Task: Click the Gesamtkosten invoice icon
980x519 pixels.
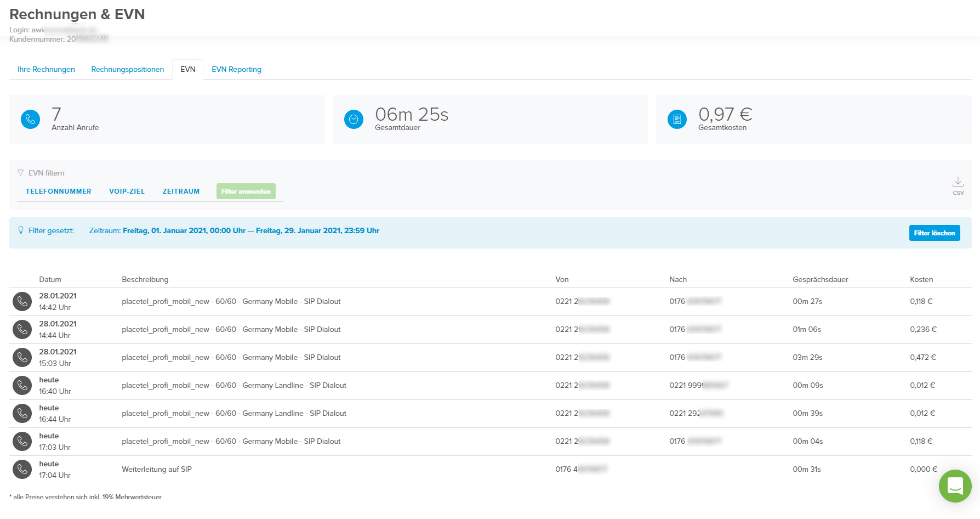Action: tap(677, 119)
